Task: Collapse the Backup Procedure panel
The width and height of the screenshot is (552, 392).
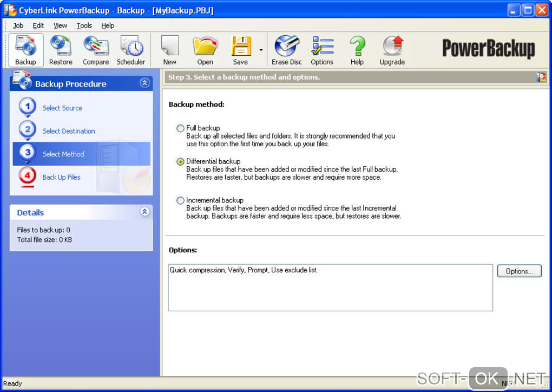Action: (144, 83)
